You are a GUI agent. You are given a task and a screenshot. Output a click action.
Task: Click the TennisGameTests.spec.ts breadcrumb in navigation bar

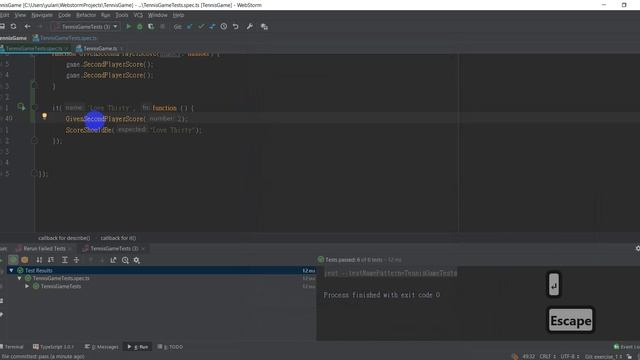65,38
